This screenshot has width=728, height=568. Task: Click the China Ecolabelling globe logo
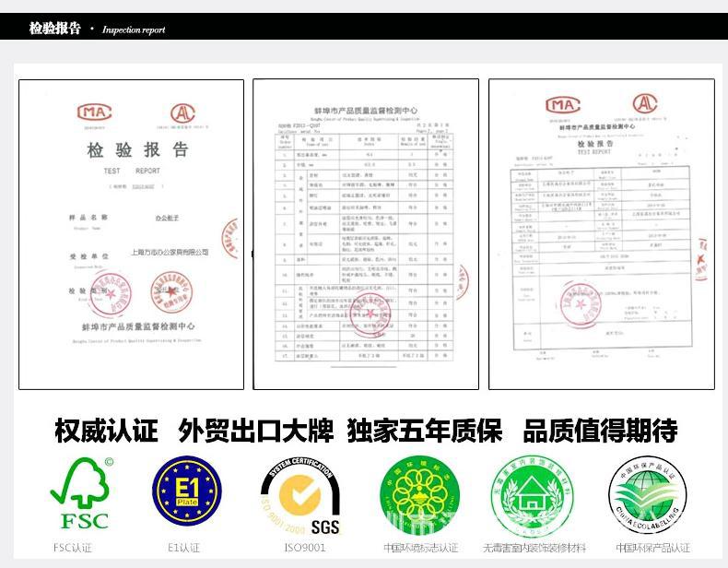pos(648,494)
